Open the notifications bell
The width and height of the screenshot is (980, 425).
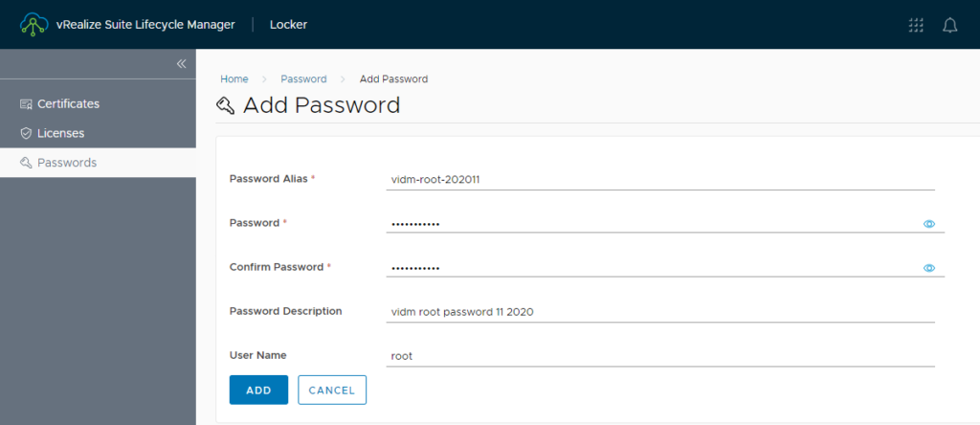tap(949, 25)
